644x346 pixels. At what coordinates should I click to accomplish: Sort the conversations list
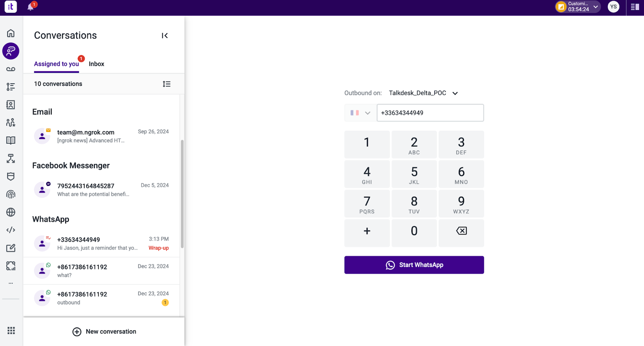pyautogui.click(x=167, y=84)
